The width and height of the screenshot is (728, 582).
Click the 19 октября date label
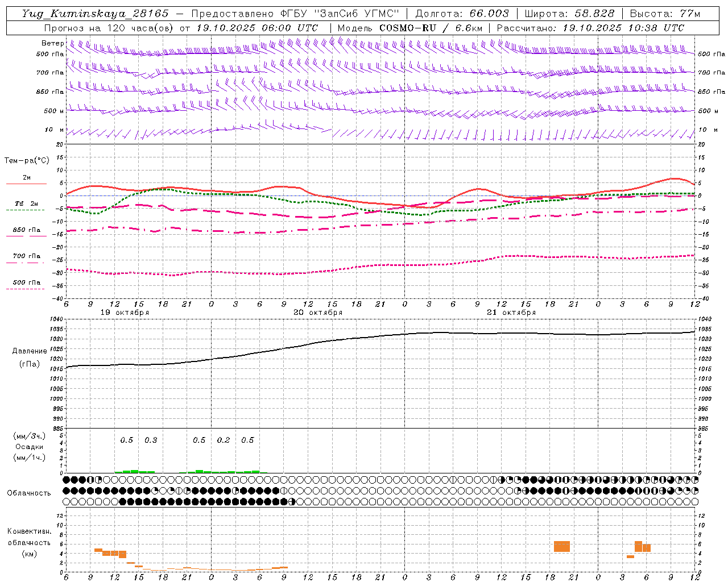point(125,313)
